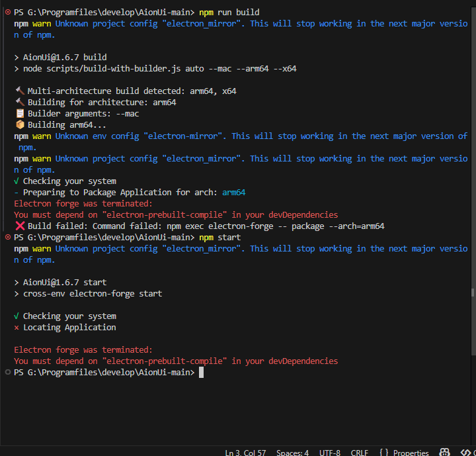This screenshot has height=456, width=476.
Task: Click the clipboard emoji before Builder arguments
Action: pyautogui.click(x=20, y=113)
